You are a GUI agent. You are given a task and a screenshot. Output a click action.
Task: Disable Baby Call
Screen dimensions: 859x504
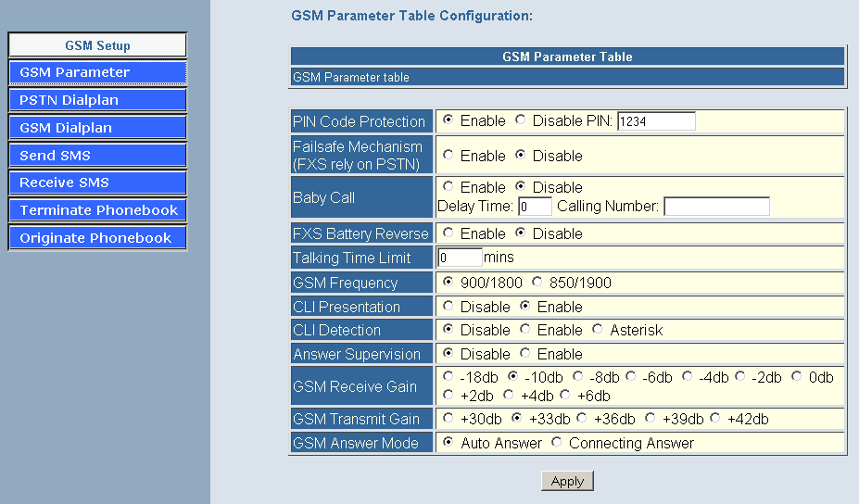tap(521, 186)
